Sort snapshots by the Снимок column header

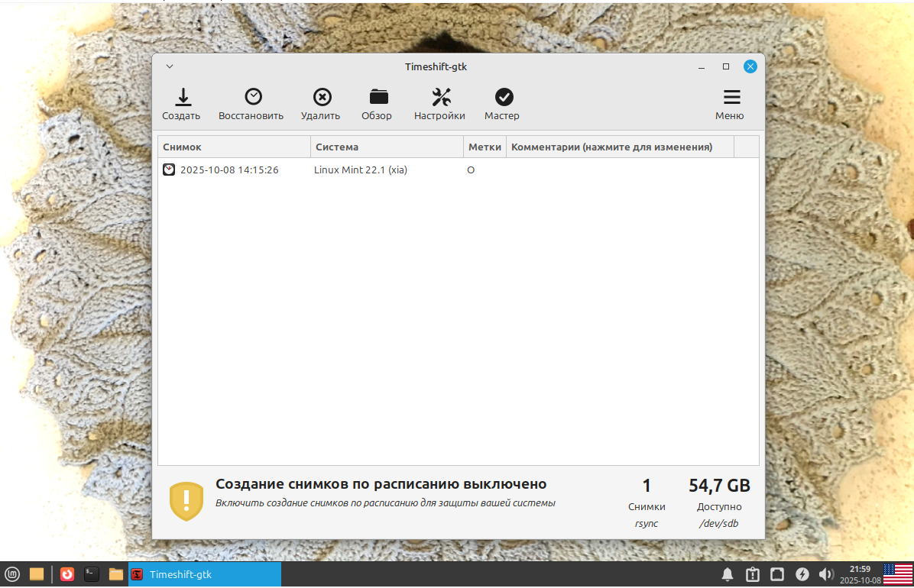[x=182, y=147]
